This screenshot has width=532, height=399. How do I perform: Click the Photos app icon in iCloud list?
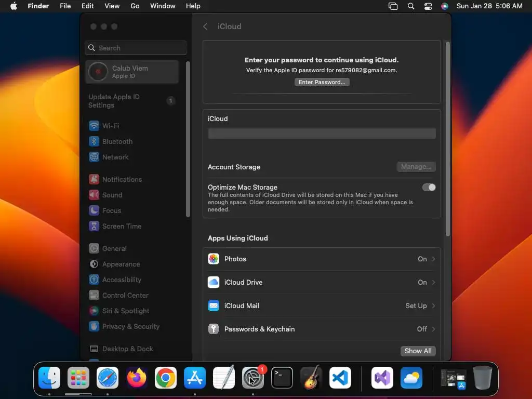click(x=214, y=259)
